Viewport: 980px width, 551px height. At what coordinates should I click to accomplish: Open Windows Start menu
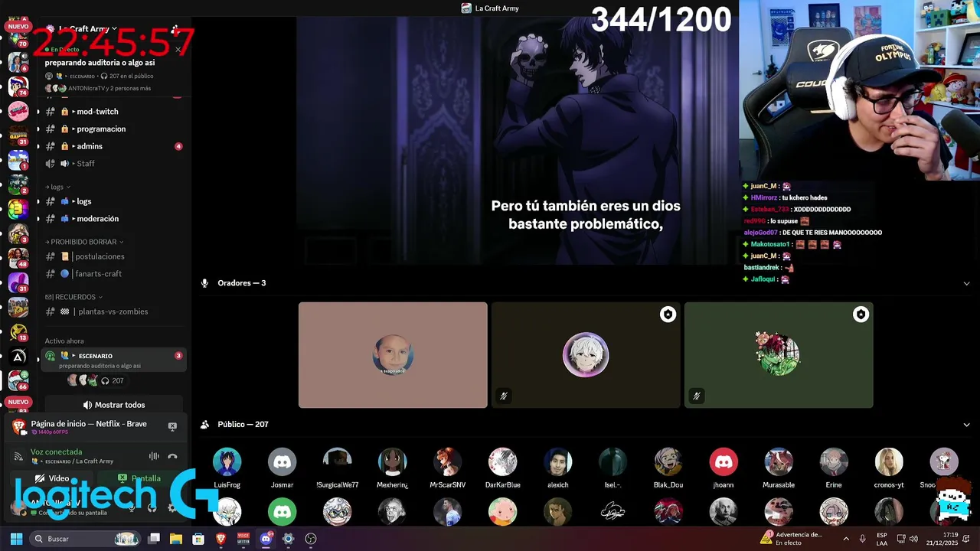[x=16, y=539]
